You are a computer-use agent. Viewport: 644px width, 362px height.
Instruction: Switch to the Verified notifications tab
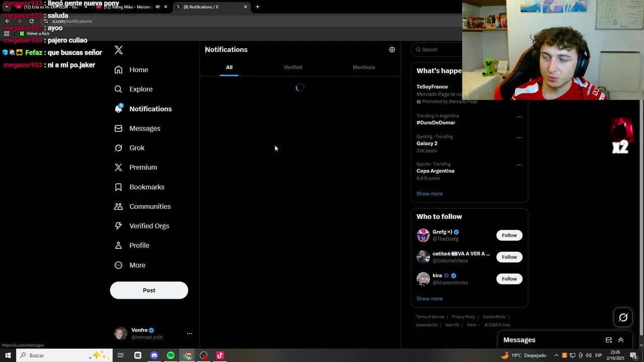click(x=293, y=67)
